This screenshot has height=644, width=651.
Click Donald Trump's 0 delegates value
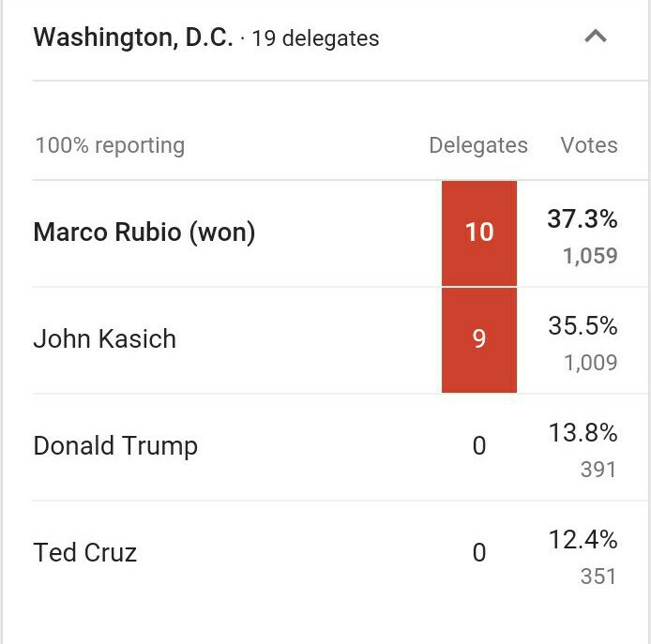click(479, 445)
